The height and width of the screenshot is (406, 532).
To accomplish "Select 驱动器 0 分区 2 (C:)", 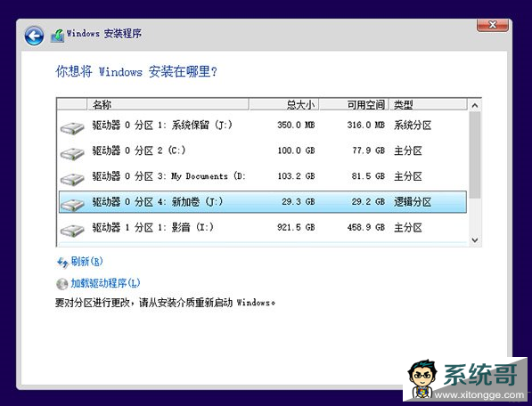I will (x=263, y=150).
